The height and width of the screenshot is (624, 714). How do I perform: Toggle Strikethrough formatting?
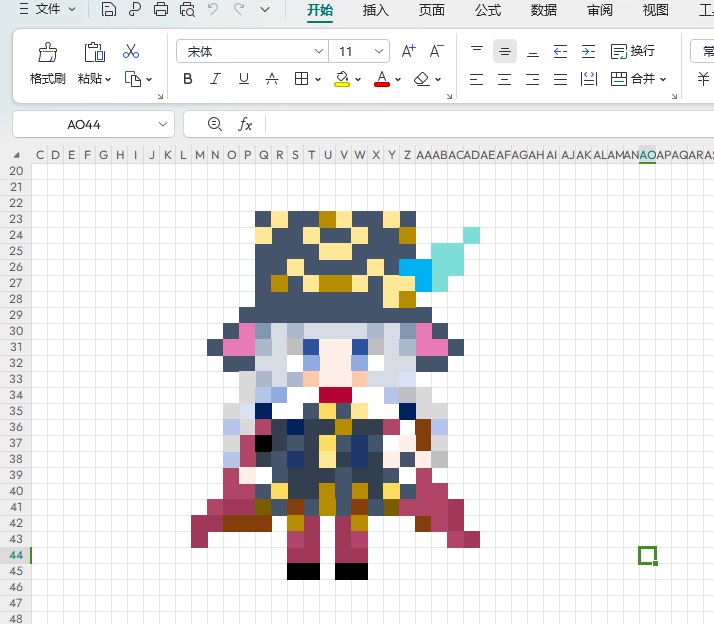point(272,79)
